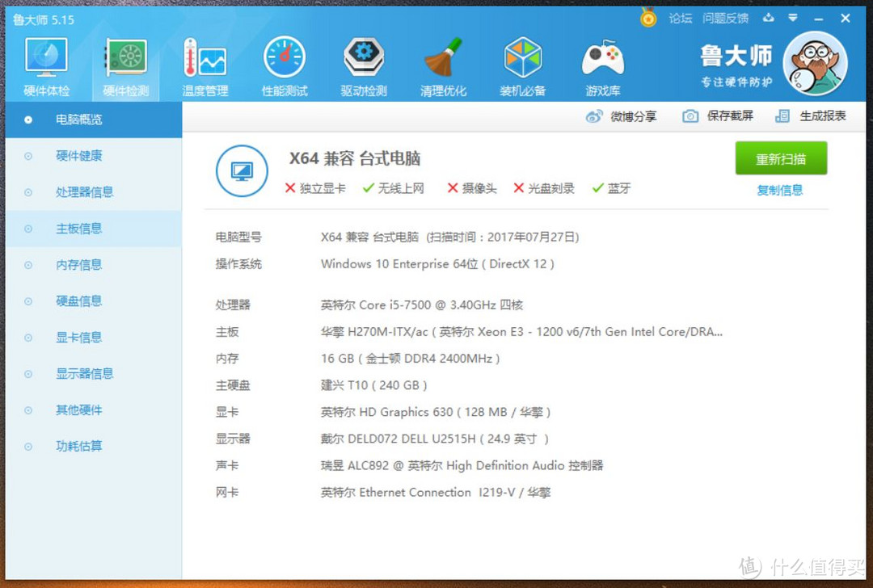The height and width of the screenshot is (588, 873).
Task: Select 主板信息 sidebar item
Action: (x=94, y=229)
